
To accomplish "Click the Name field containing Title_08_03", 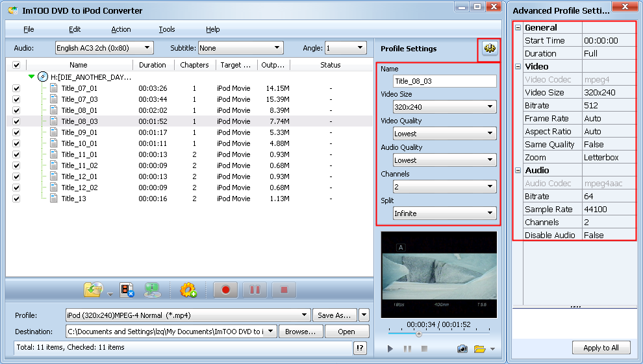I will point(444,81).
